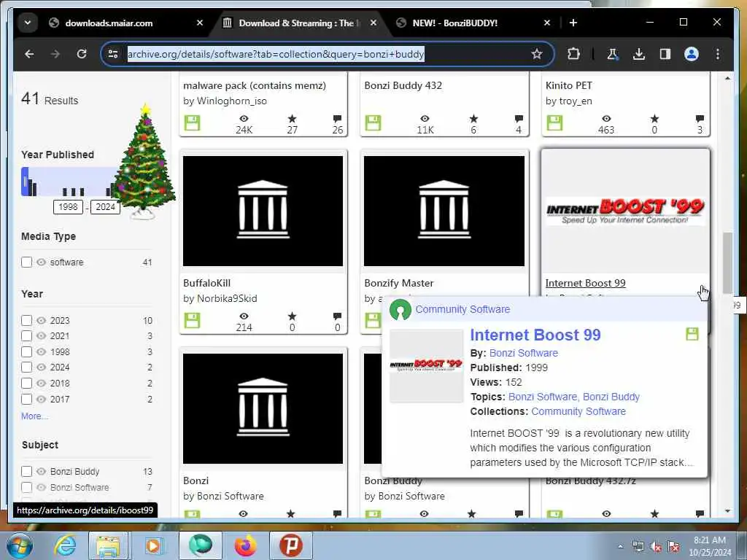Click the Community Software collections link

point(578,411)
